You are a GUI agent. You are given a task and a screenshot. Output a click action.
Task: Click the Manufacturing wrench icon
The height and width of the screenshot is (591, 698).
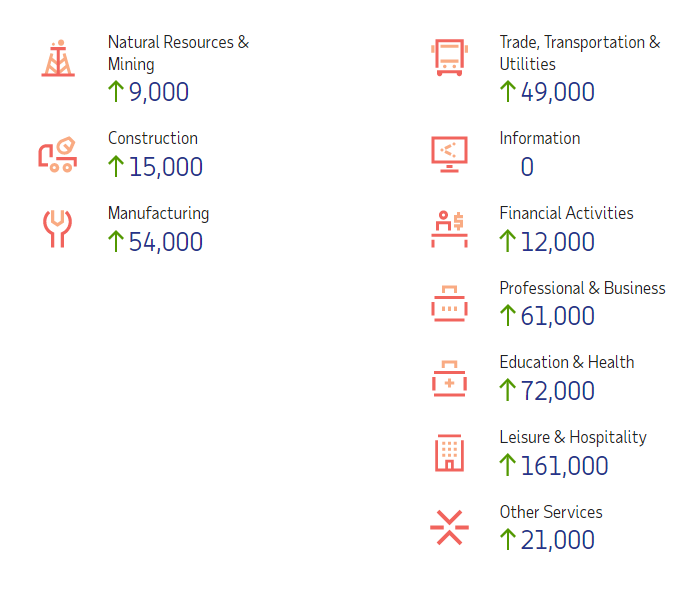coord(57,229)
